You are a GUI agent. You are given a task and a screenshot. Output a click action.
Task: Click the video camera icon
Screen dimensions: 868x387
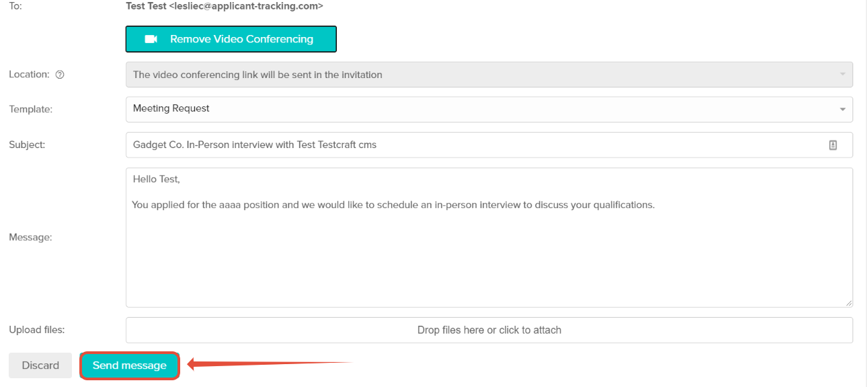pyautogui.click(x=151, y=39)
